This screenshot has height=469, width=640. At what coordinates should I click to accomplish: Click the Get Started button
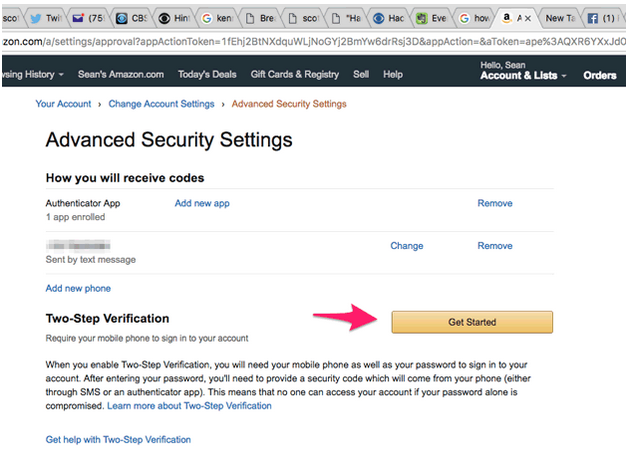click(472, 322)
